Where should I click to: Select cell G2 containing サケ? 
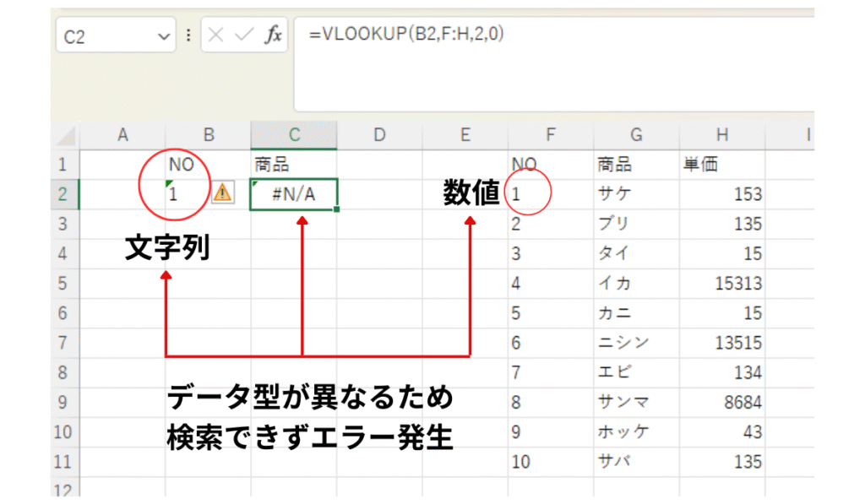point(636,194)
